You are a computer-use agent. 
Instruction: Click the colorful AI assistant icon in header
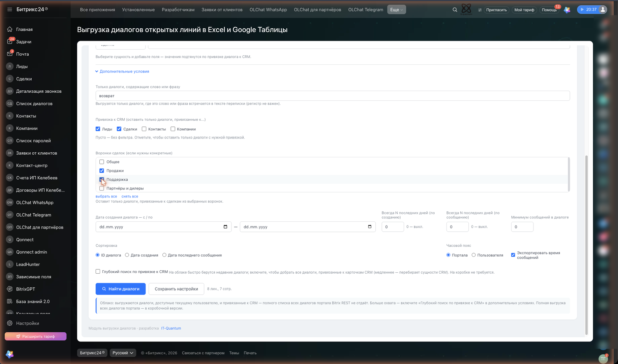pyautogui.click(x=567, y=10)
